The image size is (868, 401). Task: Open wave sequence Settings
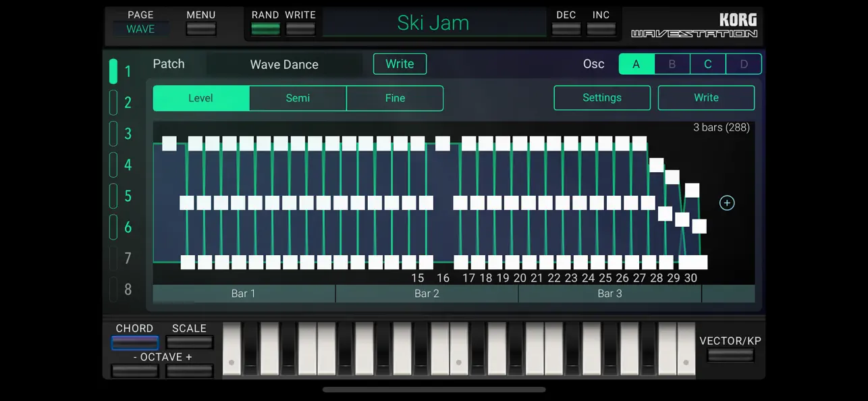(602, 98)
